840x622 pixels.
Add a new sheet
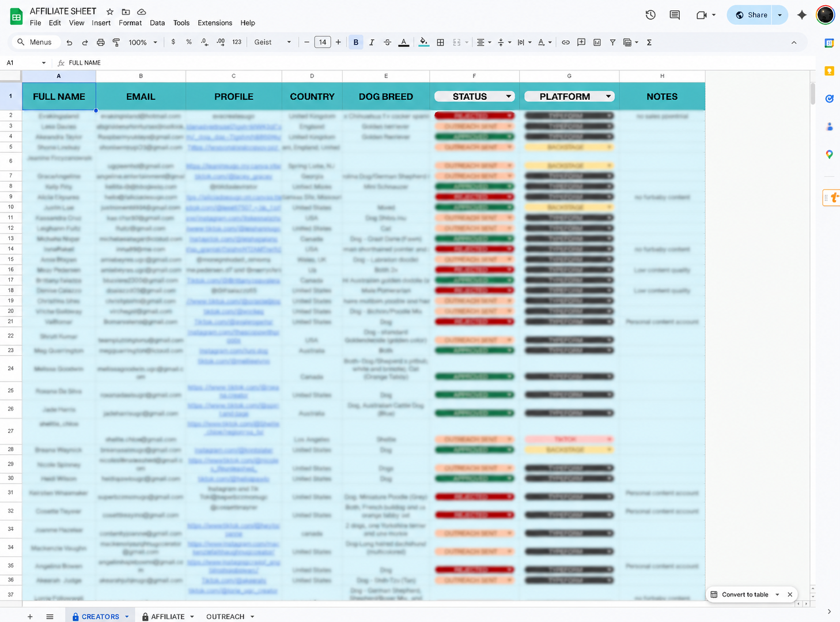[x=30, y=616]
